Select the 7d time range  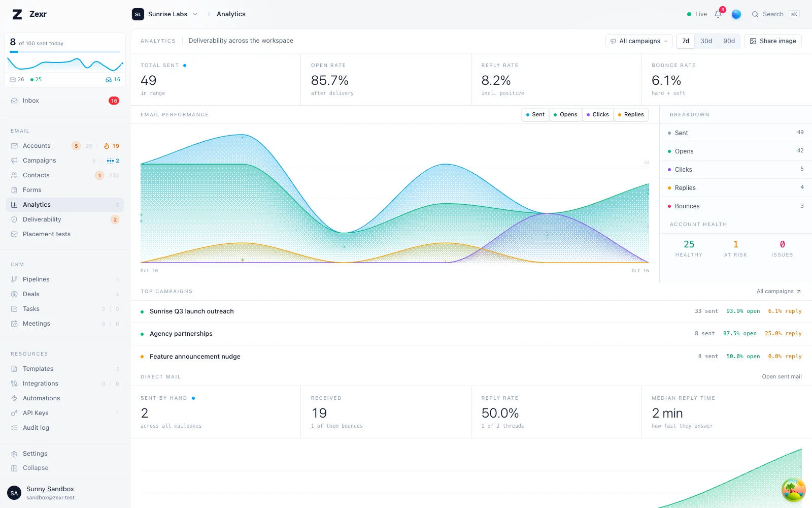pos(686,41)
